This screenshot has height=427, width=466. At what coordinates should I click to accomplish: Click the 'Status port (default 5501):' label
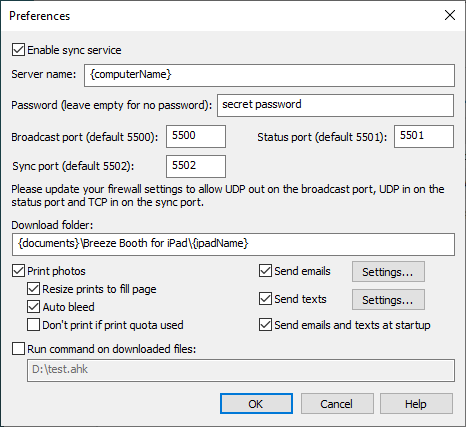click(x=322, y=137)
